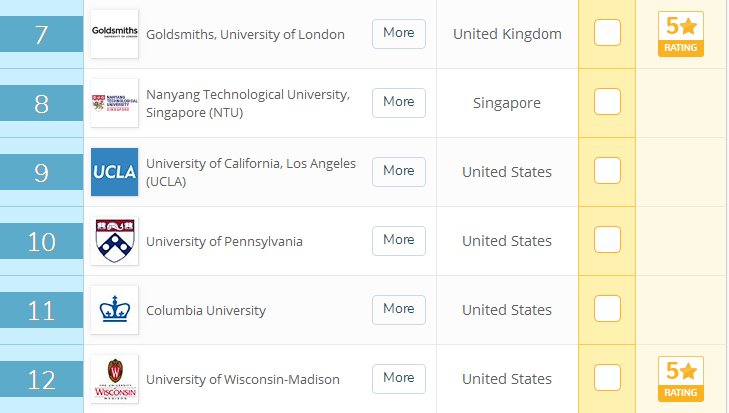The width and height of the screenshot is (729, 413).
Task: Click the University of Pennsylvania crest
Action: point(114,241)
